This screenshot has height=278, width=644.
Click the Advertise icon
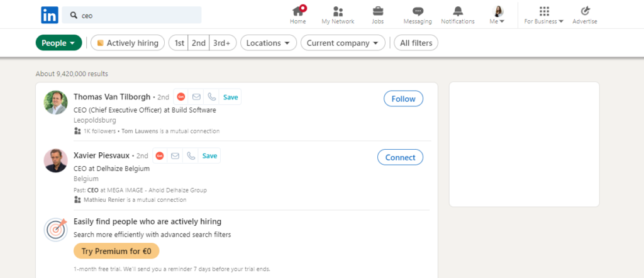click(x=585, y=11)
